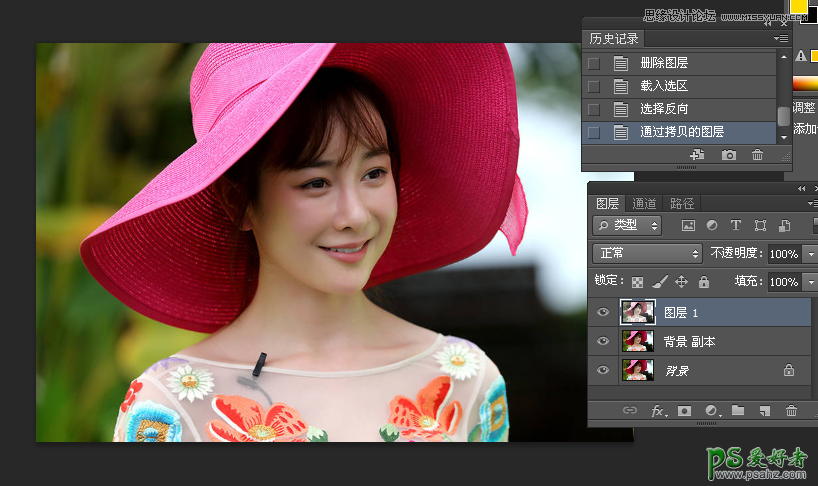Viewport: 818px width, 486px height.
Task: Switch to the 路径 tab
Action: click(682, 203)
